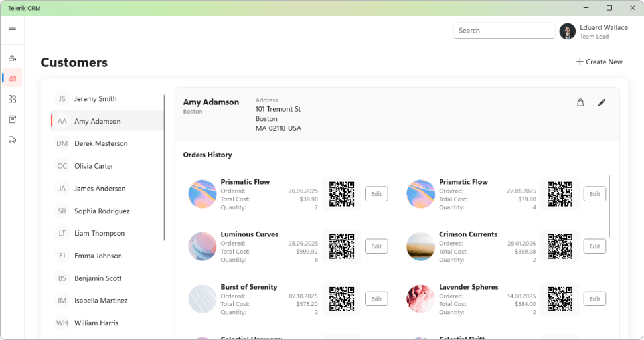Image resolution: width=644 pixels, height=340 pixels.
Task: Open the dashboard tiles sidebar icon
Action: 13,98
